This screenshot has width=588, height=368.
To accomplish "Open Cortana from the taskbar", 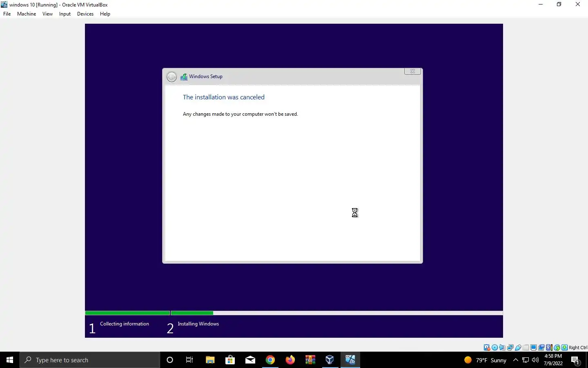I will click(170, 360).
